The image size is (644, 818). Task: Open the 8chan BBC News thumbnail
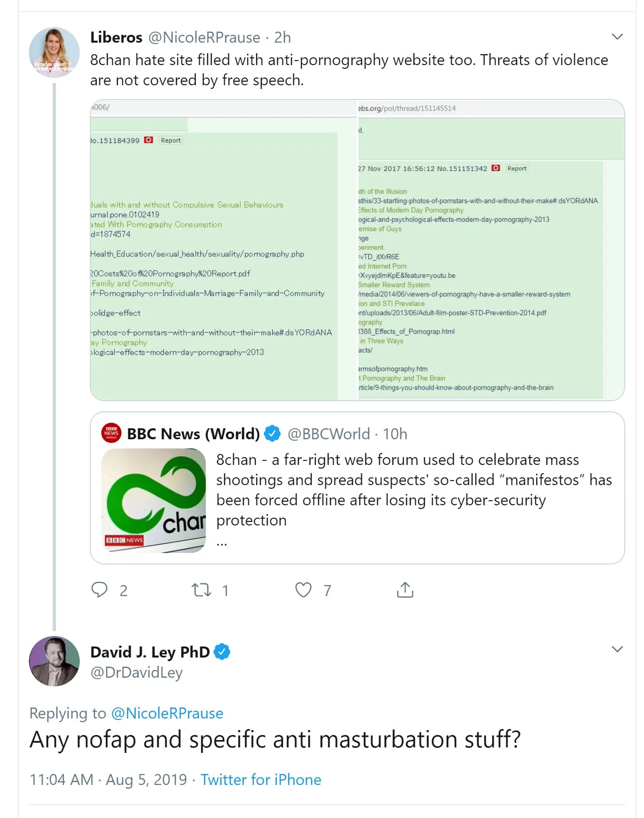coord(154,501)
